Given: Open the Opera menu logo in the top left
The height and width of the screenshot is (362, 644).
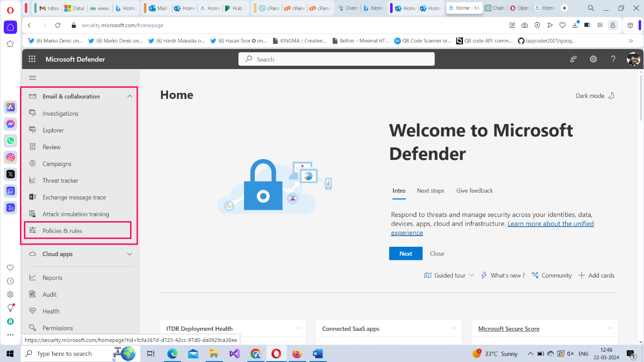Looking at the screenshot, I should [10, 10].
